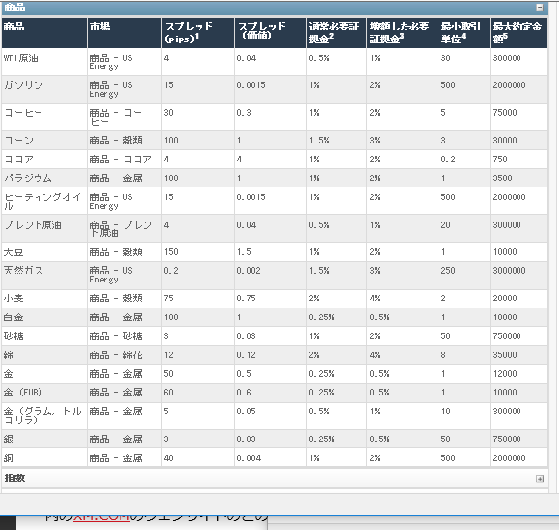Select the 銀 product name cell
559x530 pixels.
[44, 439]
